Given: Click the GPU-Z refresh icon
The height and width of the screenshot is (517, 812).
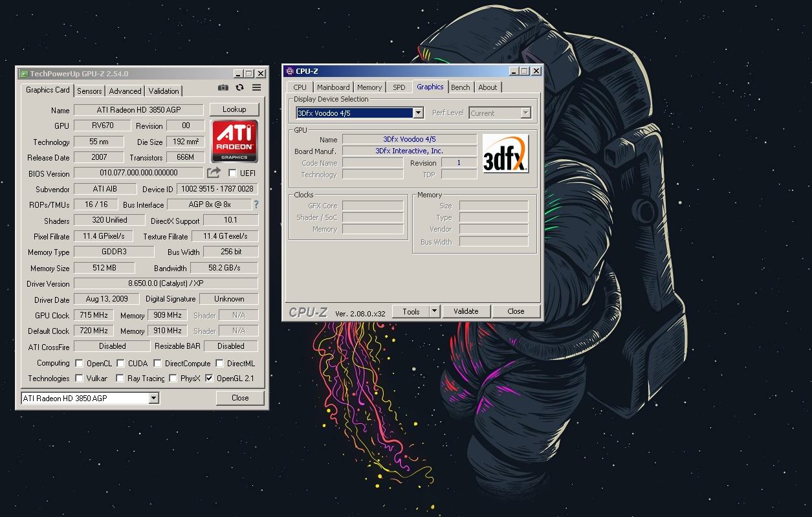Looking at the screenshot, I should click(240, 88).
